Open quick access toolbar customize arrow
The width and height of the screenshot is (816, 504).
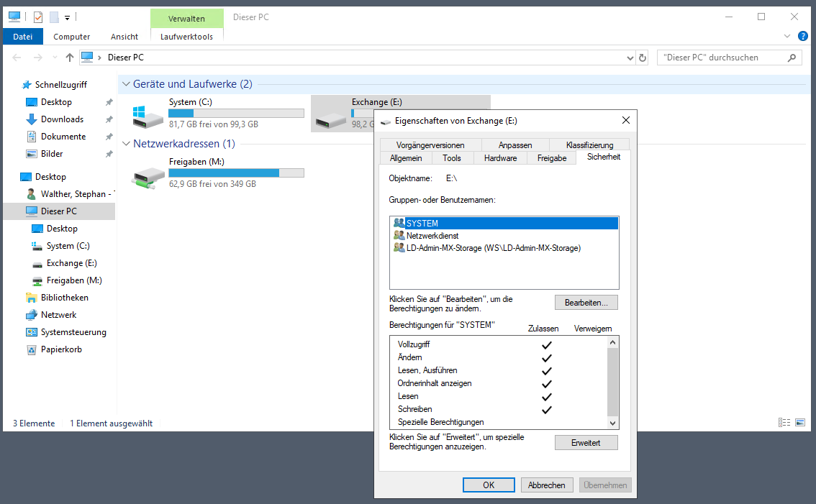tap(67, 18)
